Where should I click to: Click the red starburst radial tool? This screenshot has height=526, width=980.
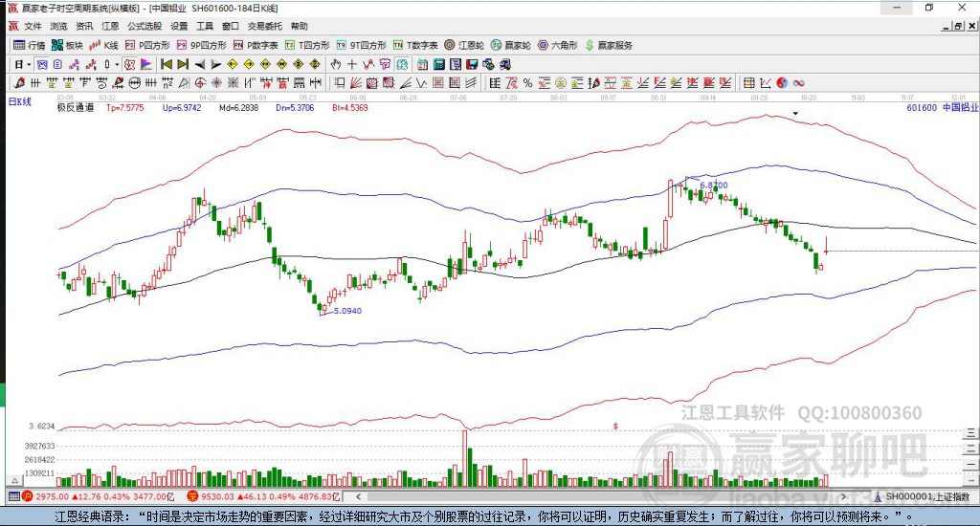[216, 82]
